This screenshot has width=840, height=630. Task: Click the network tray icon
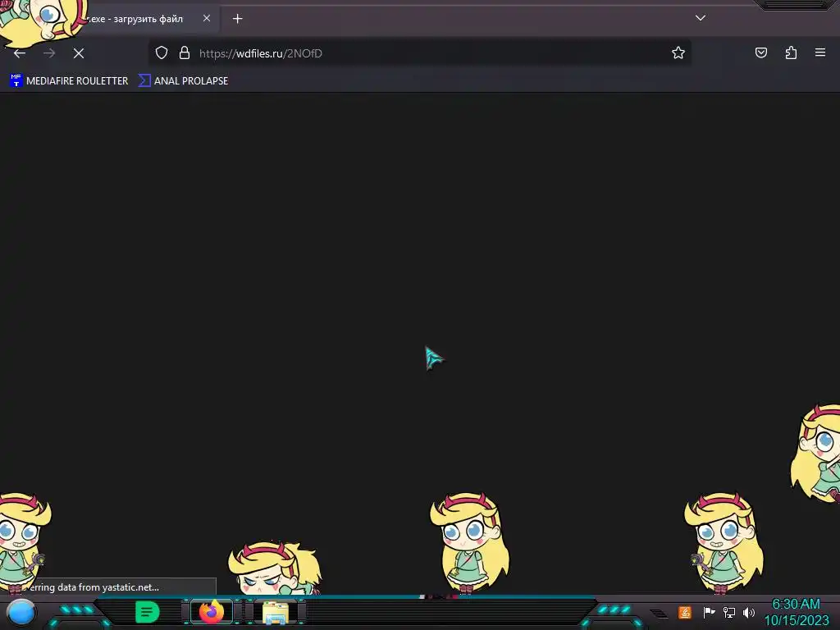click(x=729, y=612)
